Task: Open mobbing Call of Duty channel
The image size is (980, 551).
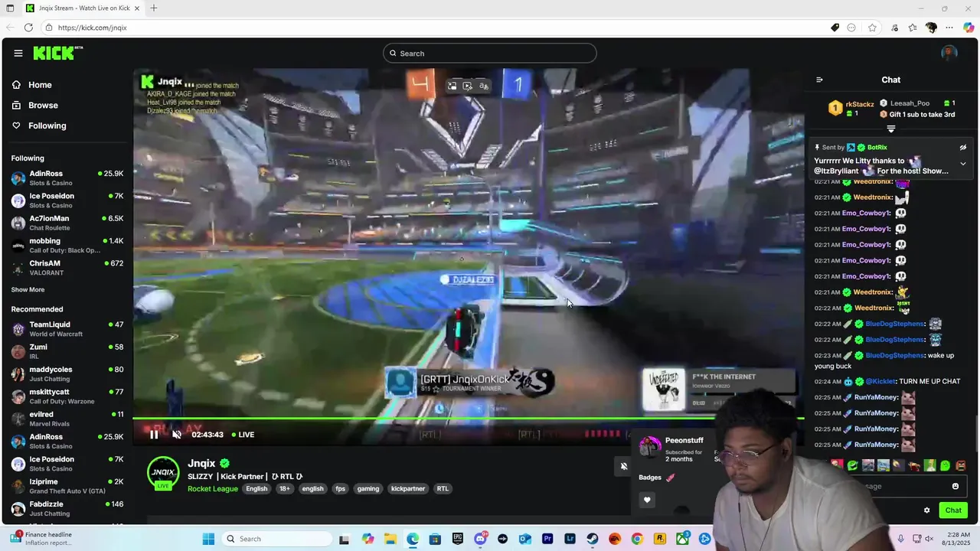Action: pos(67,245)
